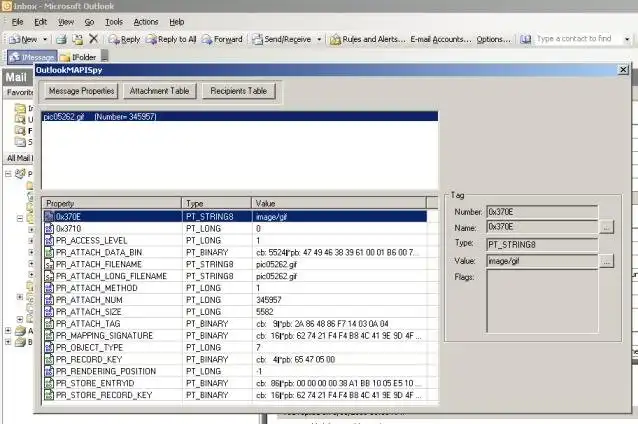638x424 pixels.
Task: Click the PR_ATTACH_NUM row icon
Action: [49, 300]
